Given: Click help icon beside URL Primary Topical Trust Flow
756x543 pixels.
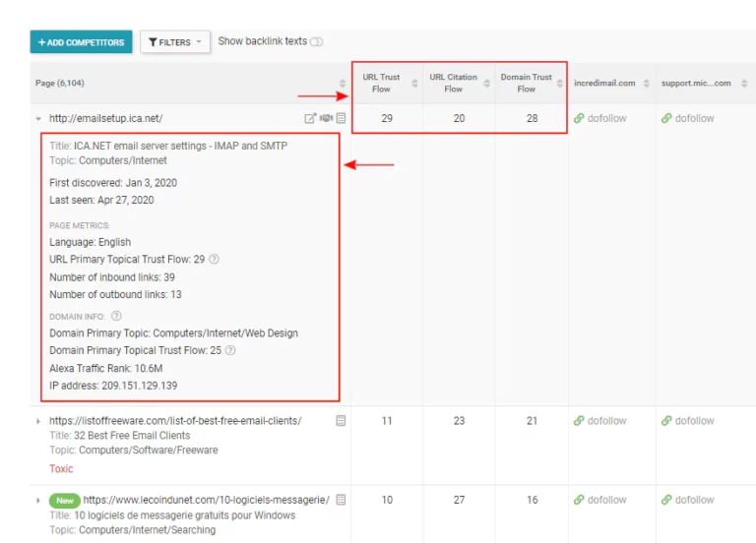Looking at the screenshot, I should (214, 260).
